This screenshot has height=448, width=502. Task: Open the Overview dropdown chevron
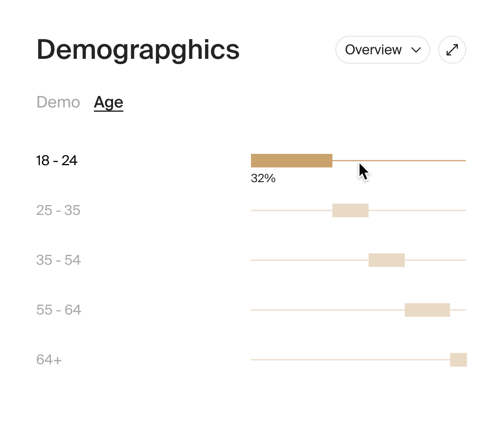[416, 49]
